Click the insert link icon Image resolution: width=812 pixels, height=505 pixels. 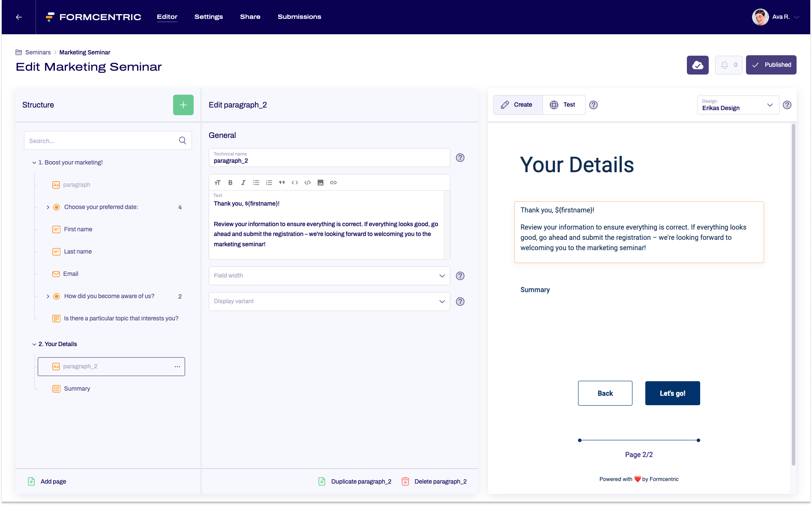tap(333, 182)
